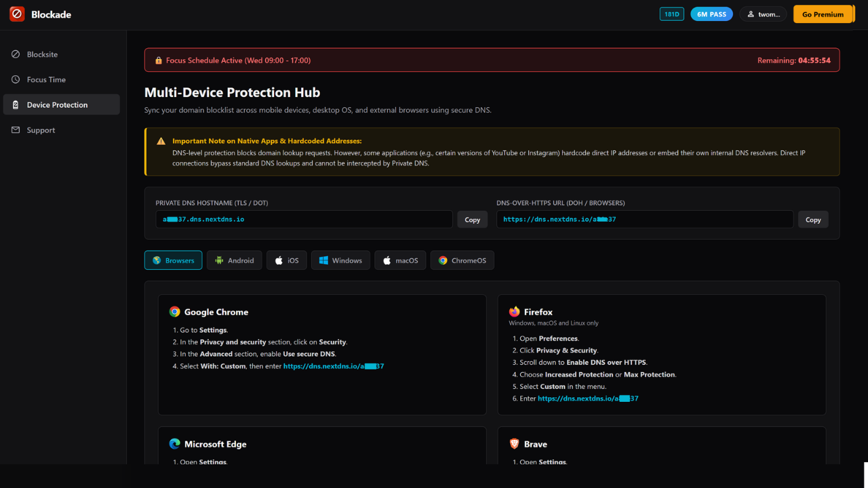Copy the Private DNS hostname
Image resolution: width=868 pixels, height=488 pixels.
473,220
